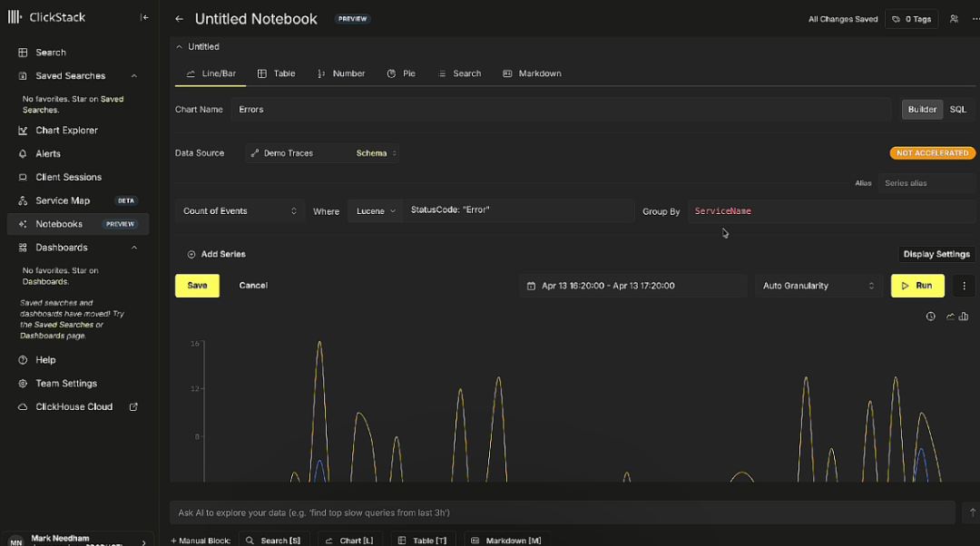Viewport: 980px width, 546px height.
Task: Switch chart to bar display
Action: [964, 317]
